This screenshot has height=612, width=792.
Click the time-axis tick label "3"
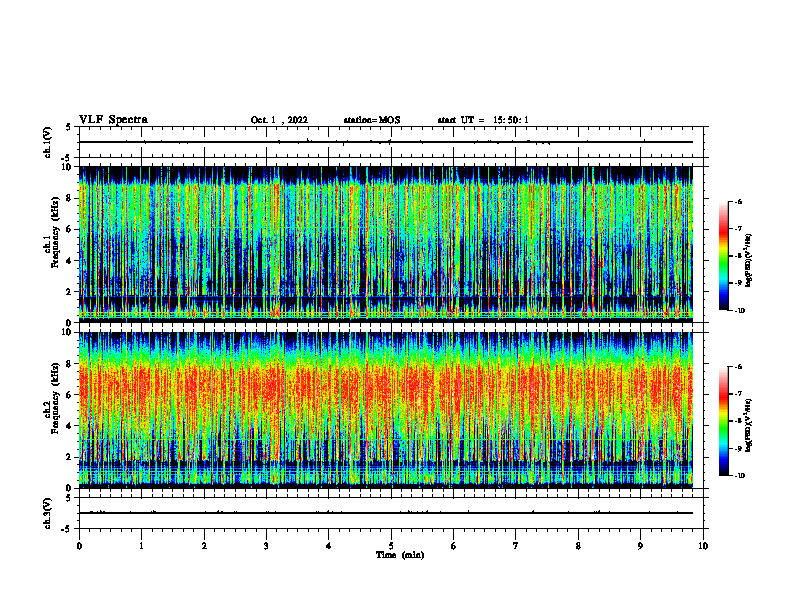266,546
